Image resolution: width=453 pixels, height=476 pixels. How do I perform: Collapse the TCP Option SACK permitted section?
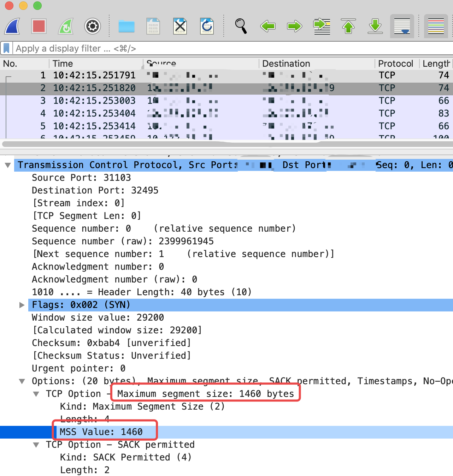(36, 445)
